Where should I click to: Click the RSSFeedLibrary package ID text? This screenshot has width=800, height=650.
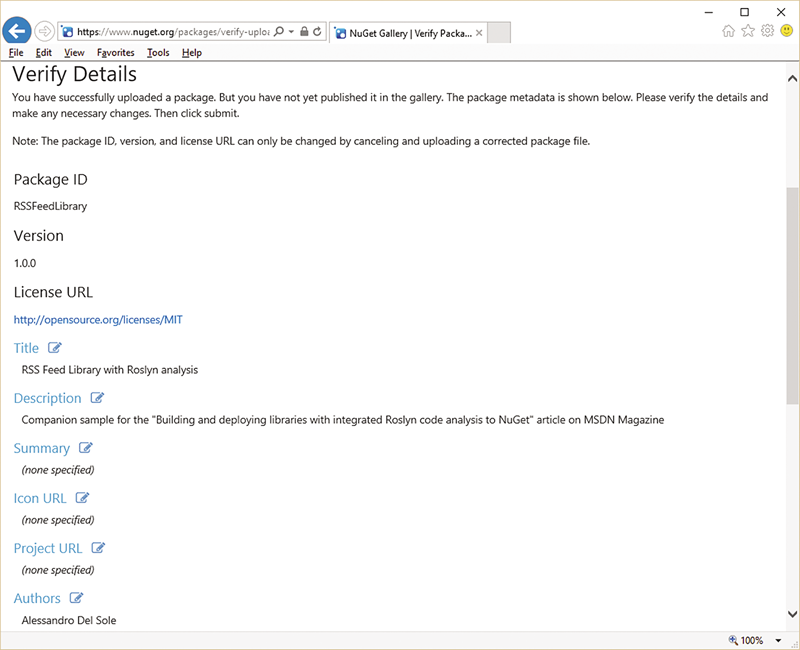click(50, 206)
